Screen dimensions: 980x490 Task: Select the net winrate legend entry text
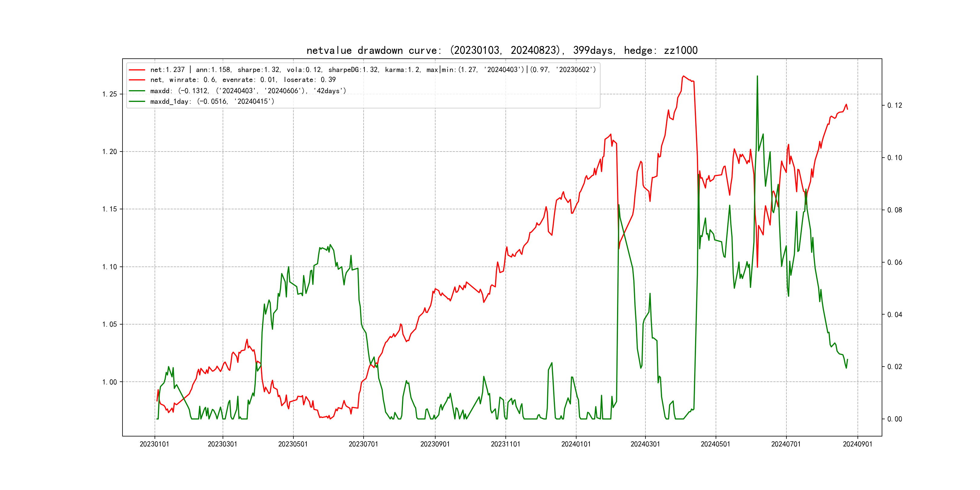point(243,80)
